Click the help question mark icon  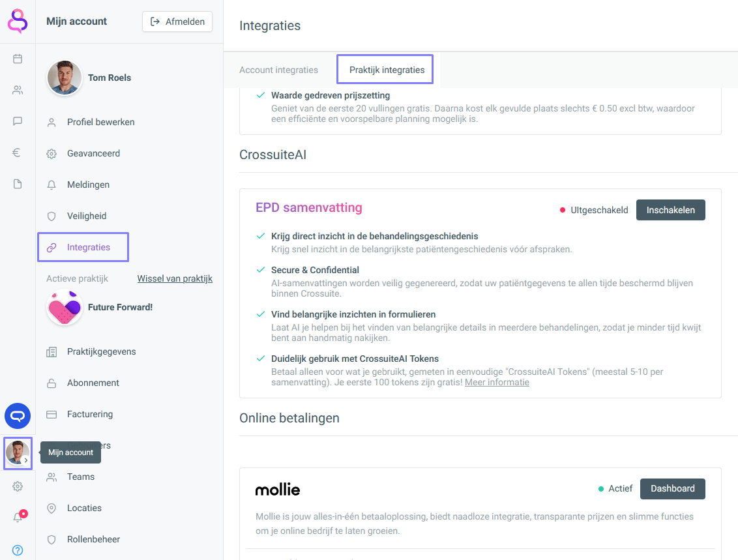(18, 550)
